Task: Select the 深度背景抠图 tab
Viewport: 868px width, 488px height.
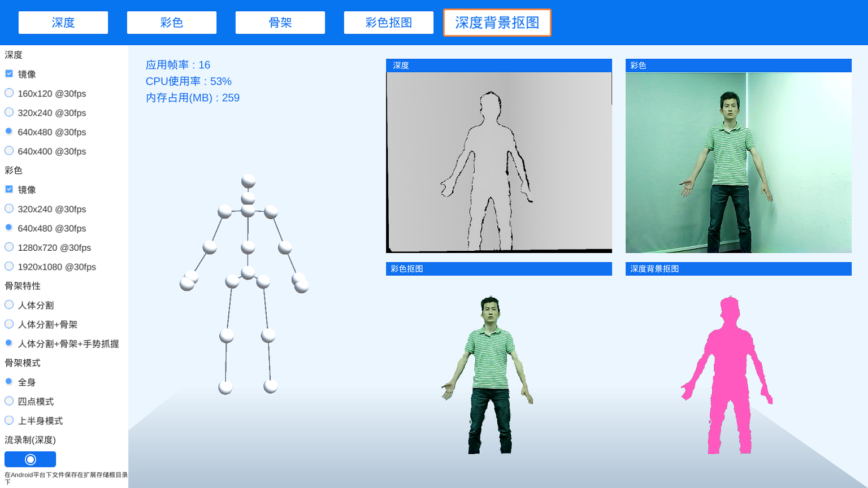Action: click(x=497, y=23)
